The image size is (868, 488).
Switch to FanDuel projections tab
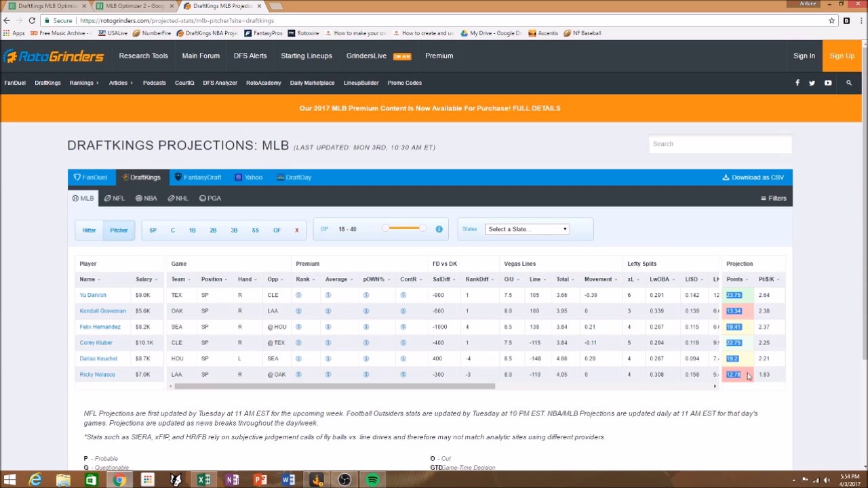pos(91,178)
